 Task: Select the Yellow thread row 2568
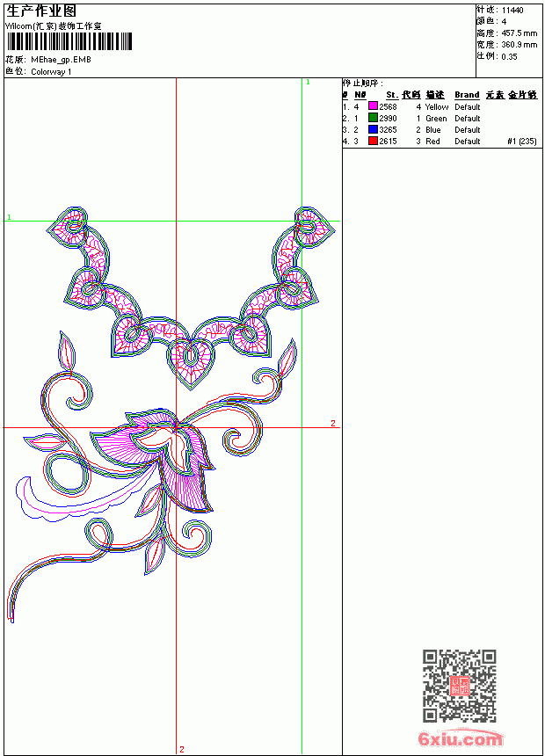(440, 106)
